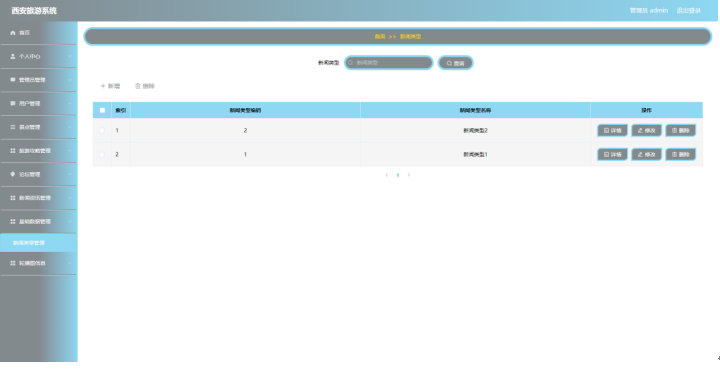Open 详情 for the 新闻类型2 row

613,130
